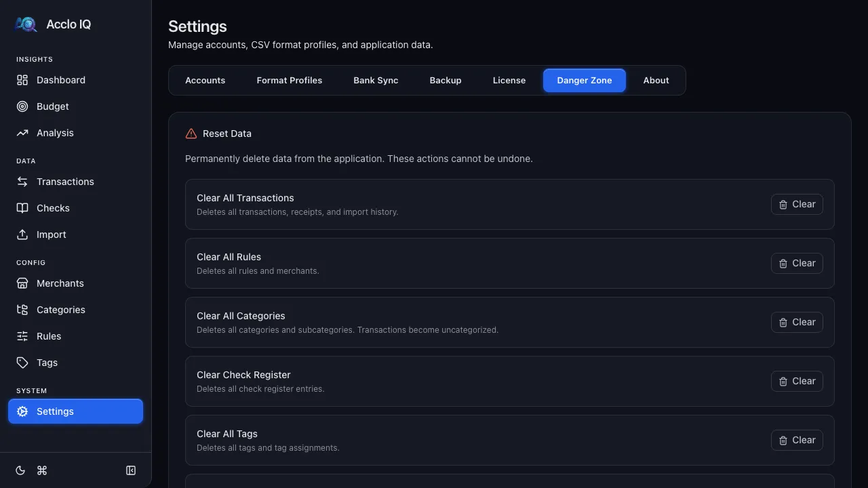Open Rules in sidebar
Image resolution: width=868 pixels, height=488 pixels.
[75, 336]
